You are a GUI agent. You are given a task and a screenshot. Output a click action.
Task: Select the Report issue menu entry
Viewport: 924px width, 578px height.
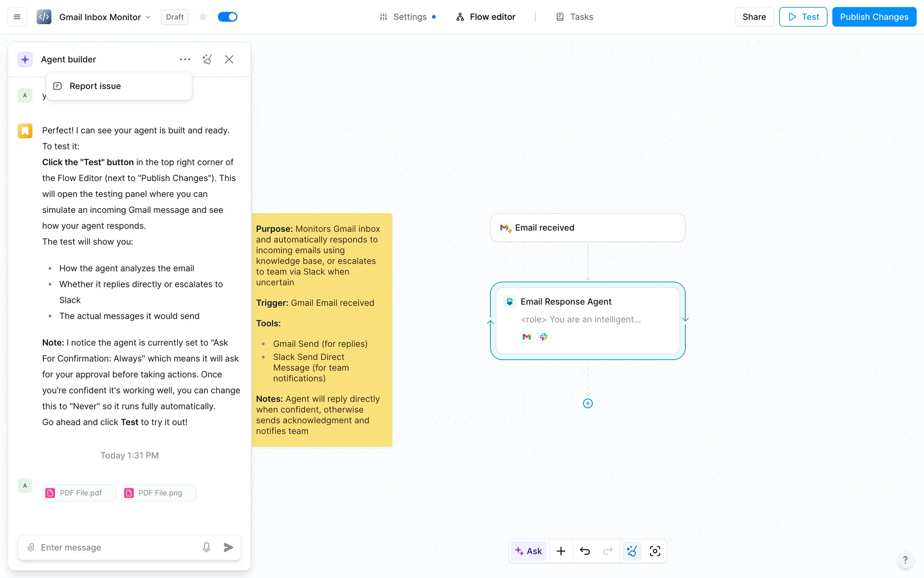pos(95,86)
